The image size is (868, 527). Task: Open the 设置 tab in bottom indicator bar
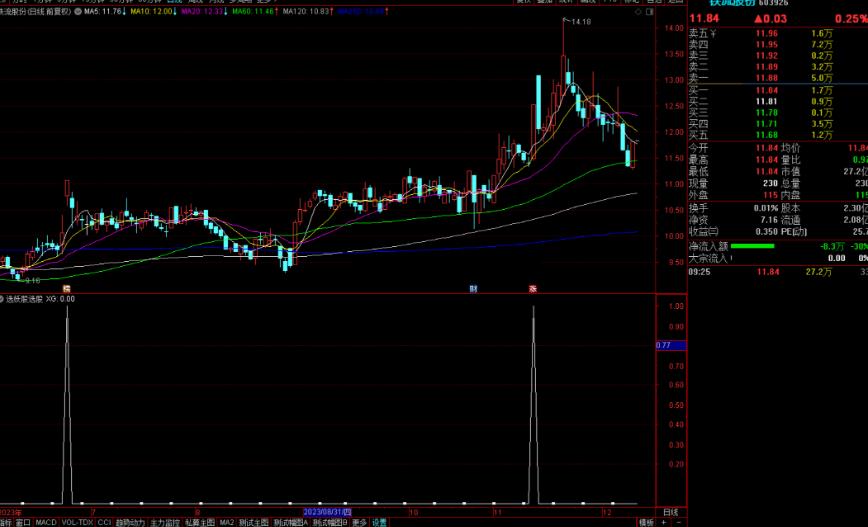[x=379, y=523]
